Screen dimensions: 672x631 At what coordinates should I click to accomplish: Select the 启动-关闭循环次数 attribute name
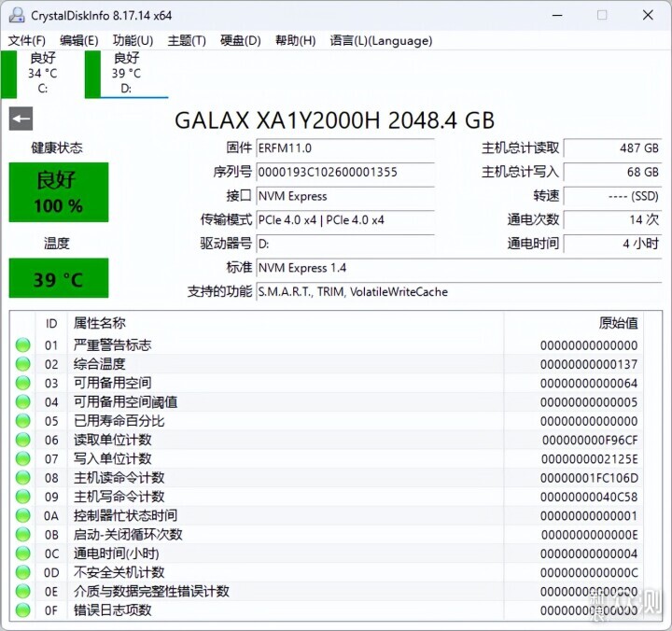click(128, 534)
